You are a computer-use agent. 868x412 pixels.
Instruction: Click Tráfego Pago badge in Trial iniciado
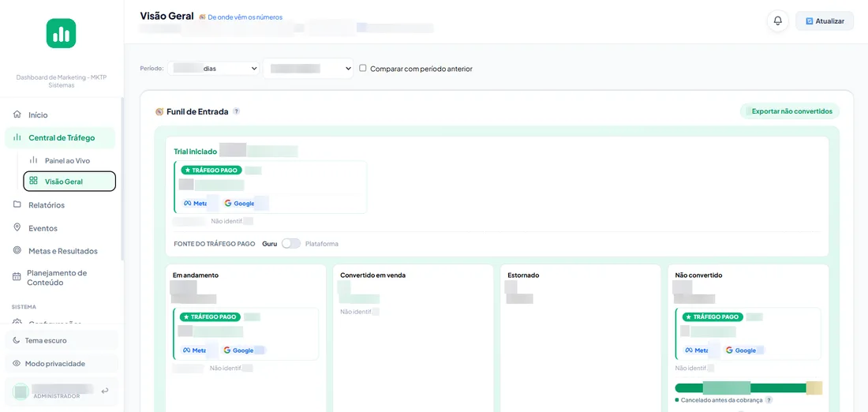pyautogui.click(x=211, y=170)
